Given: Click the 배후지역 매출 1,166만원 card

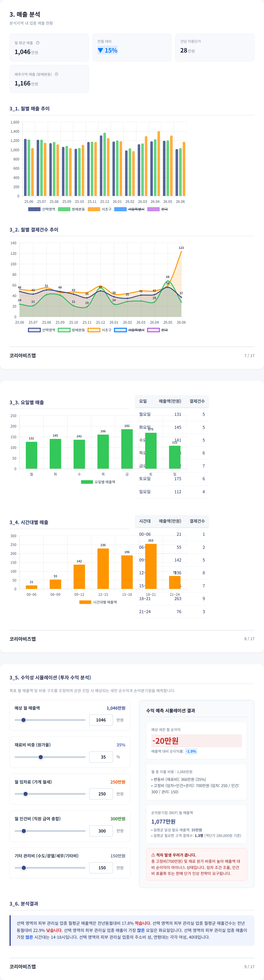Looking at the screenshot, I should coord(49,79).
